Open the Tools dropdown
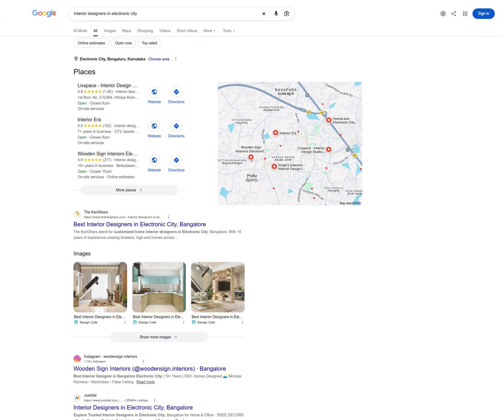The width and height of the screenshot is (504, 420). (x=229, y=31)
